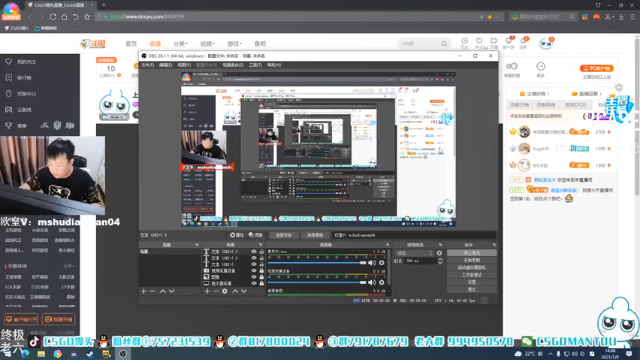The height and width of the screenshot is (360, 640).
Task: Move the source up in the sources list
Action: pos(235,291)
